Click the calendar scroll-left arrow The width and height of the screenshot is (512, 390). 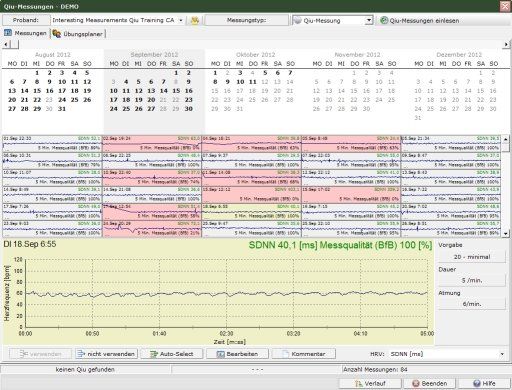(6, 44)
